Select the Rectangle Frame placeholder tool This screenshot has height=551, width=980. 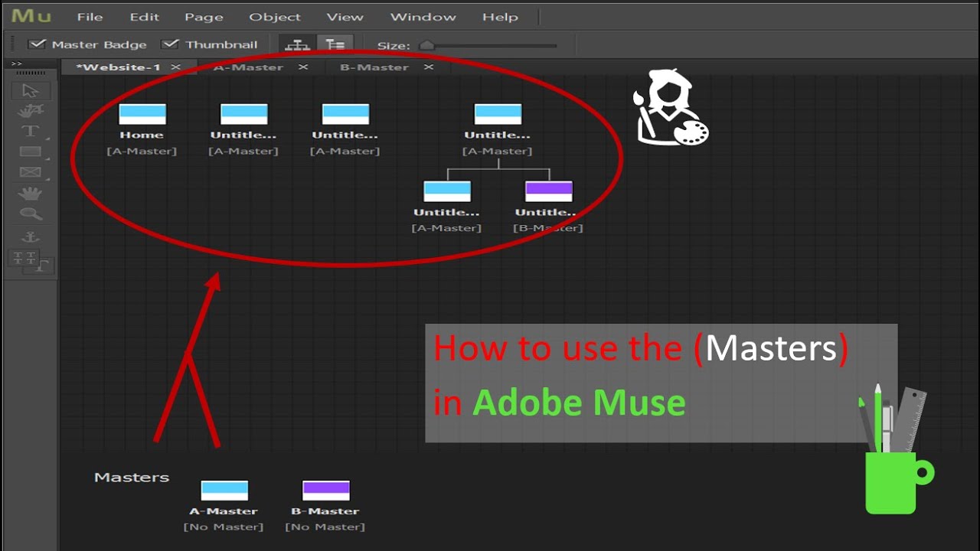pos(30,172)
